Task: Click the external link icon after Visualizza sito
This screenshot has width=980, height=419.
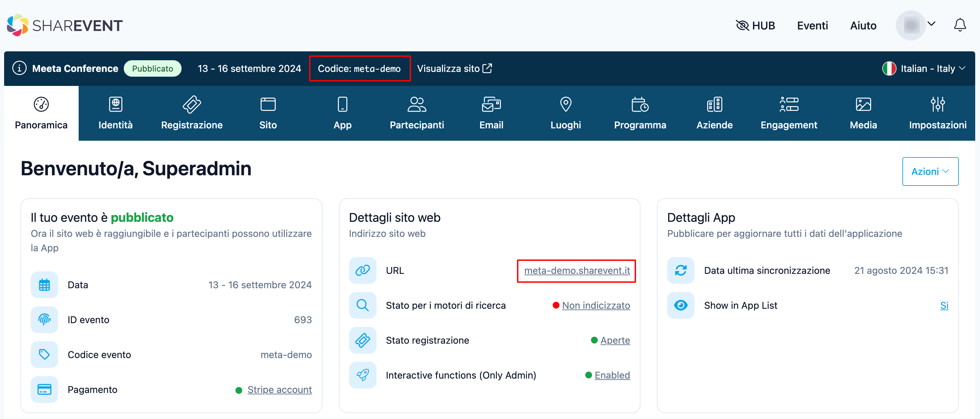Action: tap(487, 68)
